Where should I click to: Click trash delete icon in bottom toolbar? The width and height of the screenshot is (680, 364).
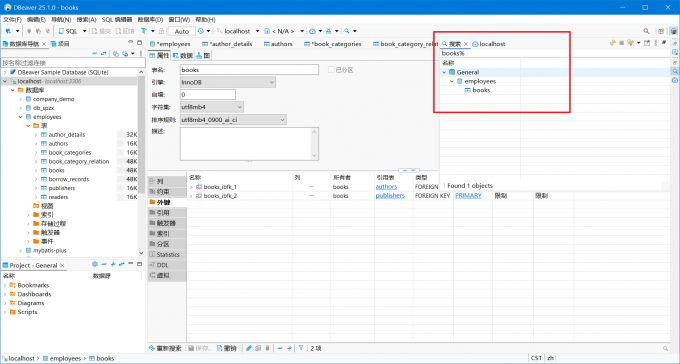(x=268, y=348)
